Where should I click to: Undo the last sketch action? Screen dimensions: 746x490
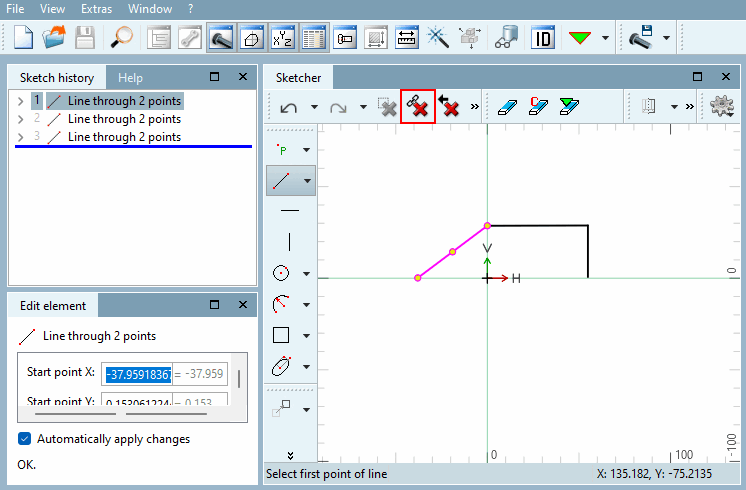tap(289, 108)
